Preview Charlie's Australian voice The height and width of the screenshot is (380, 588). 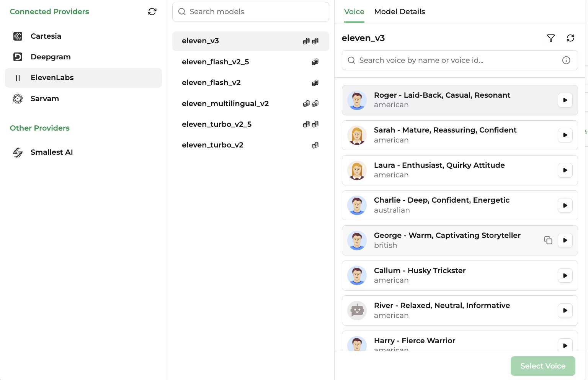565,205
